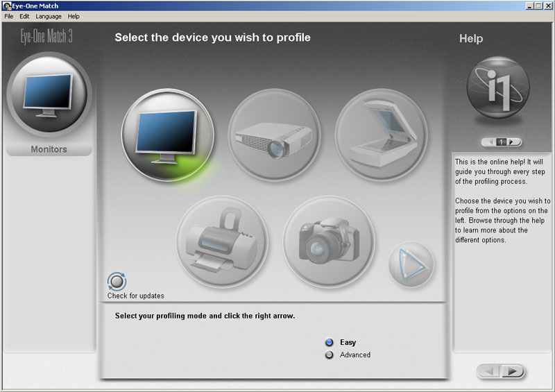555x392 pixels.
Task: Click the i1 logo sphere
Action: tap(497, 87)
